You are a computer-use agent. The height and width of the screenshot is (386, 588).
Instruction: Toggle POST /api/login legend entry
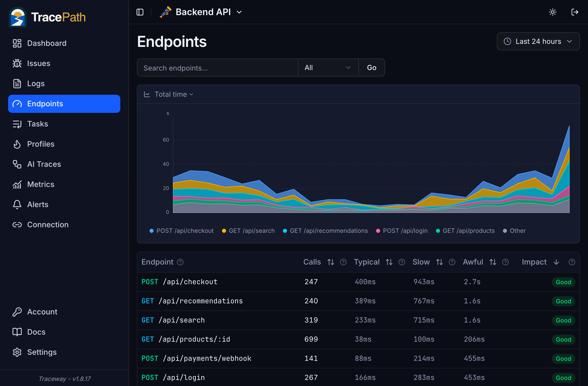pos(402,231)
